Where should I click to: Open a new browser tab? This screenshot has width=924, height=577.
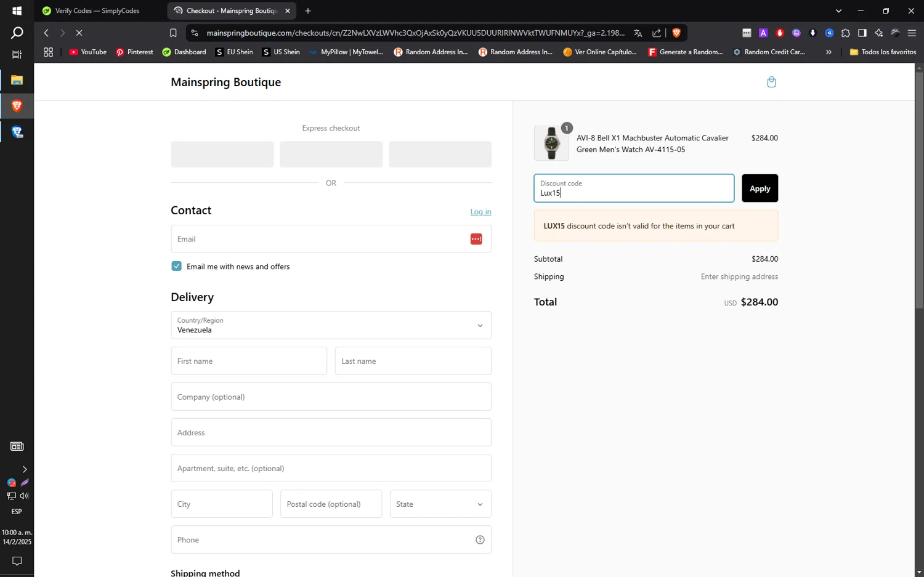308,10
